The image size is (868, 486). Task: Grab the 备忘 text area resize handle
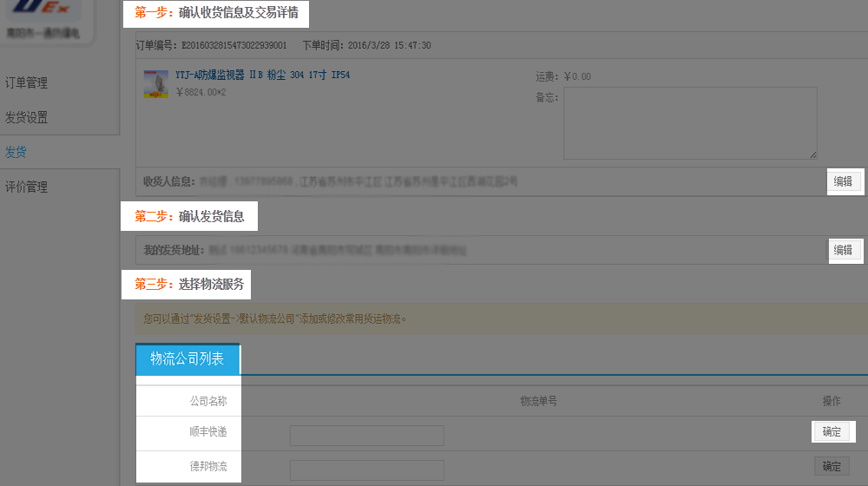813,155
